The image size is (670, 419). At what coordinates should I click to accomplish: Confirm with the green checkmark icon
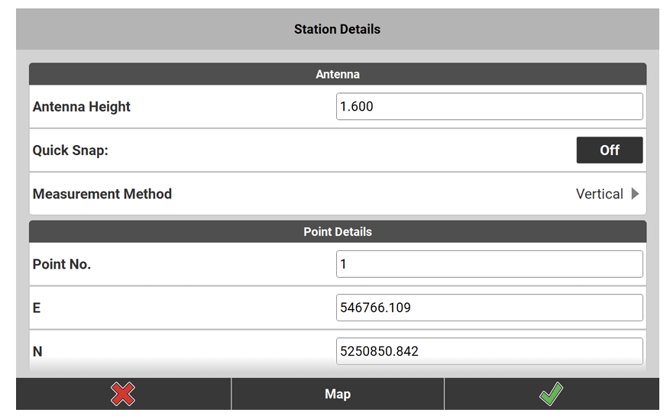(551, 394)
